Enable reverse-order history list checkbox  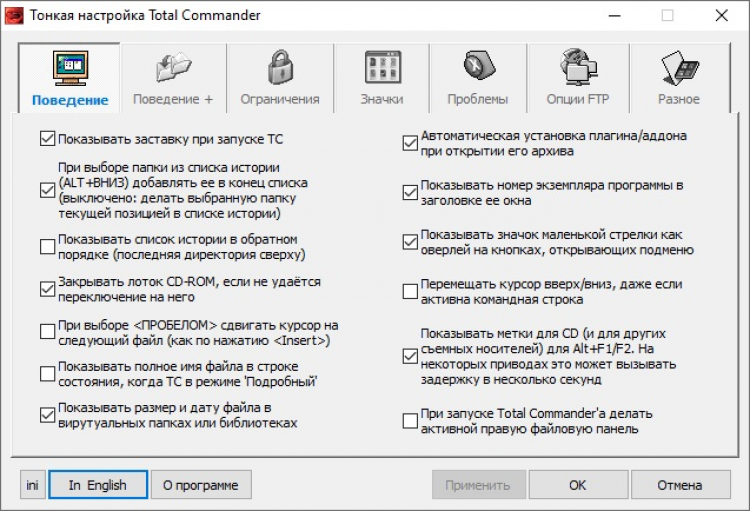coord(47,247)
